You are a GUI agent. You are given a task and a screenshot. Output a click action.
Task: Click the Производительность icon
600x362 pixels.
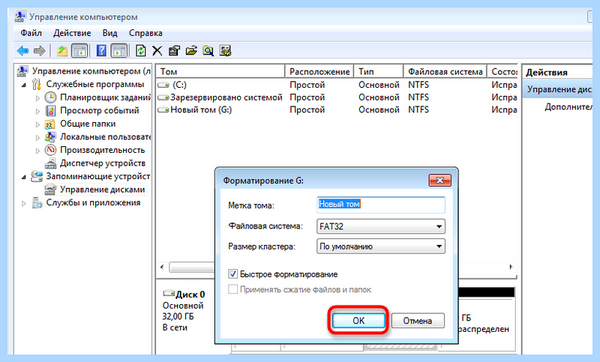(x=51, y=150)
